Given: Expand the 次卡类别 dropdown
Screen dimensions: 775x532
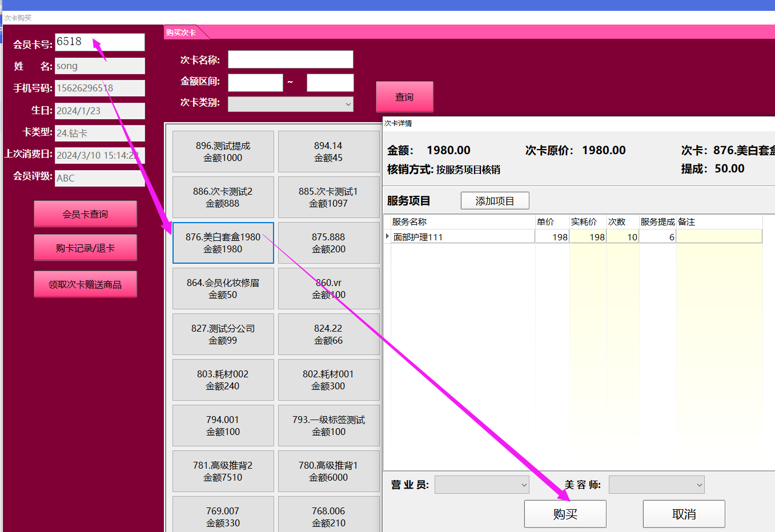Looking at the screenshot, I should [290, 104].
